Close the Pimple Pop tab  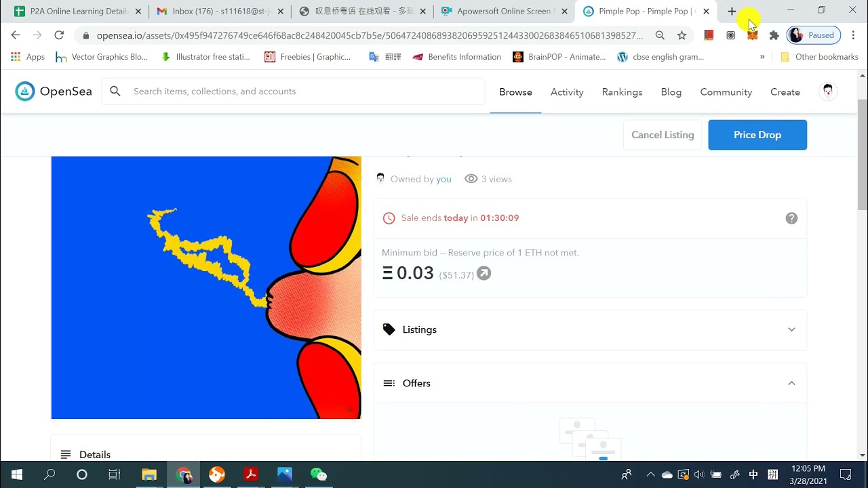coord(706,12)
